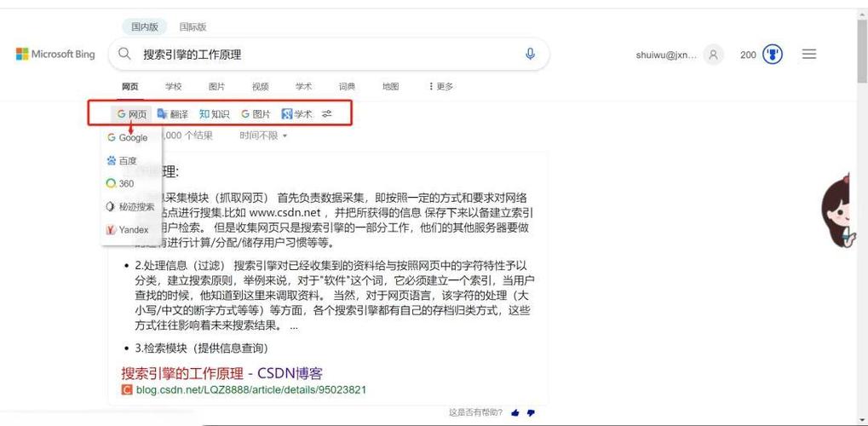868x426 pixels.
Task: Open the user profile avatar
Action: (714, 55)
